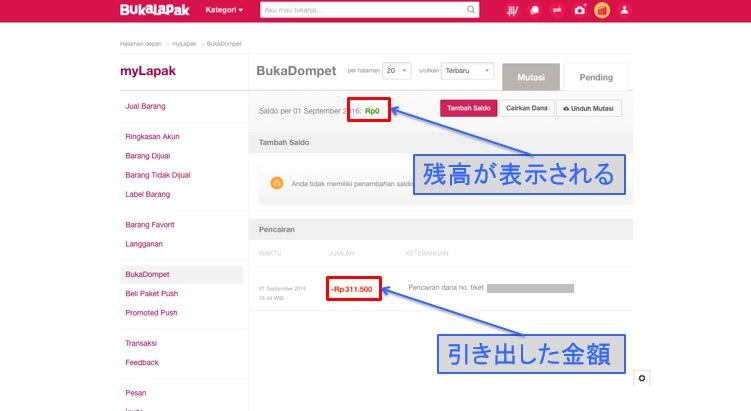This screenshot has height=411, width=751.
Task: Click the JUMLAH column header
Action: click(341, 253)
